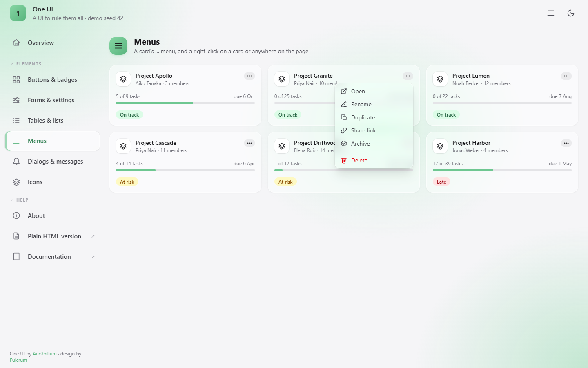
Task: Go to the Overview page
Action: [52, 43]
